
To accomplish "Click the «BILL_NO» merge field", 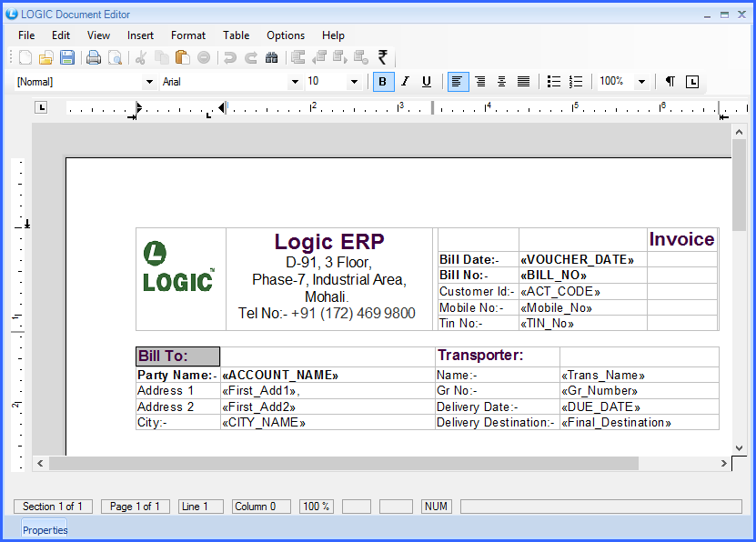I will [553, 276].
